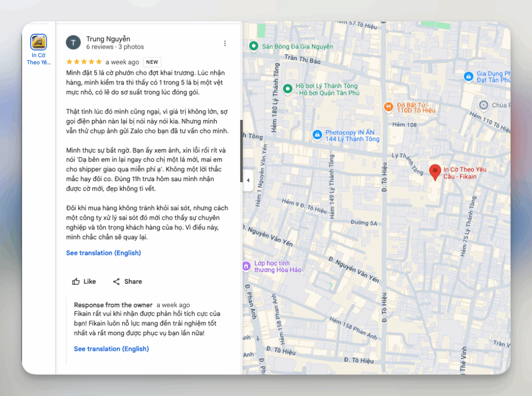See translation (English) for the review text
The image size is (532, 396).
coord(103,253)
